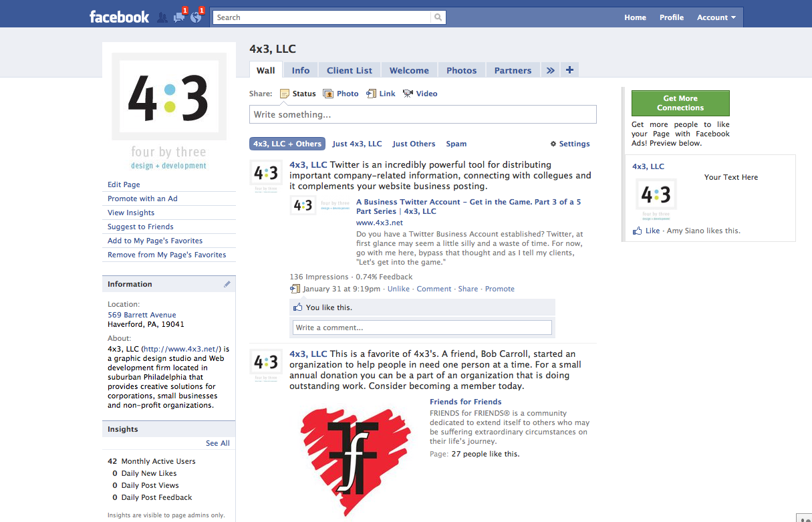The image size is (812, 522).
Task: Switch to the Info tab
Action: (x=300, y=70)
